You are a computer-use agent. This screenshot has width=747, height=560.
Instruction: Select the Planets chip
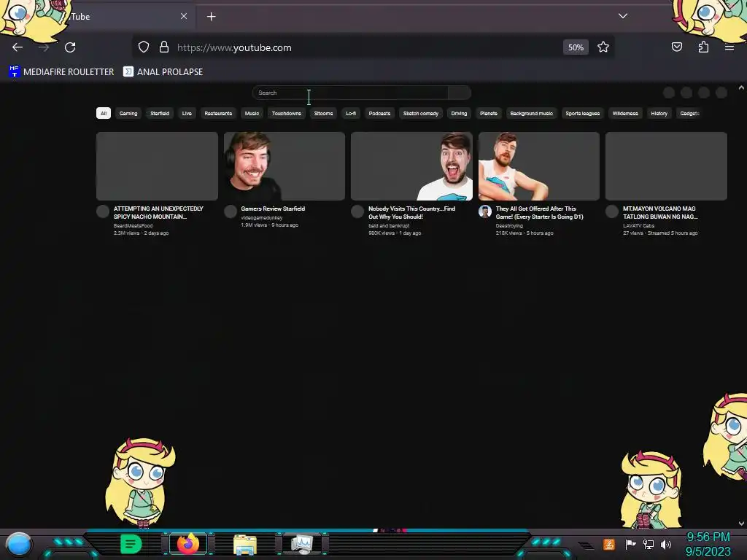click(x=488, y=113)
